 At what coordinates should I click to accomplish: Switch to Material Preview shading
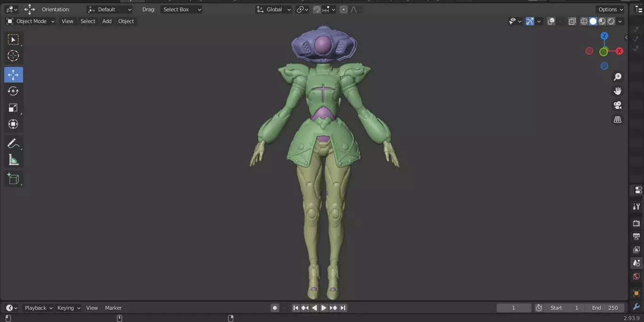coord(602,21)
